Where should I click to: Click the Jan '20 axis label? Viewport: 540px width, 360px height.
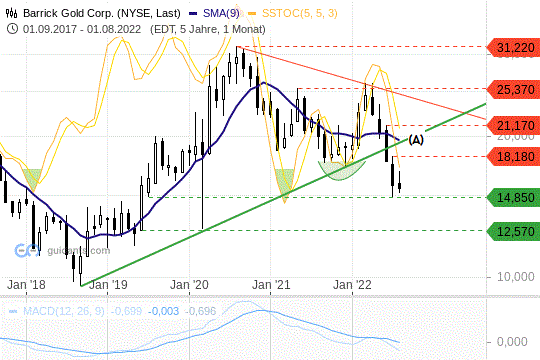click(x=189, y=285)
